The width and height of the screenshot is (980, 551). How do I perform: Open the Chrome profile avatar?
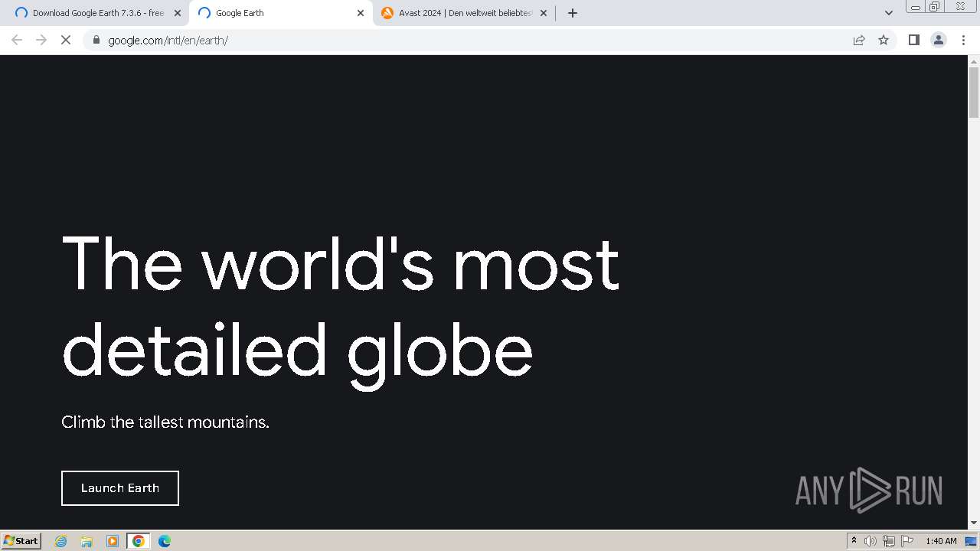click(x=938, y=40)
